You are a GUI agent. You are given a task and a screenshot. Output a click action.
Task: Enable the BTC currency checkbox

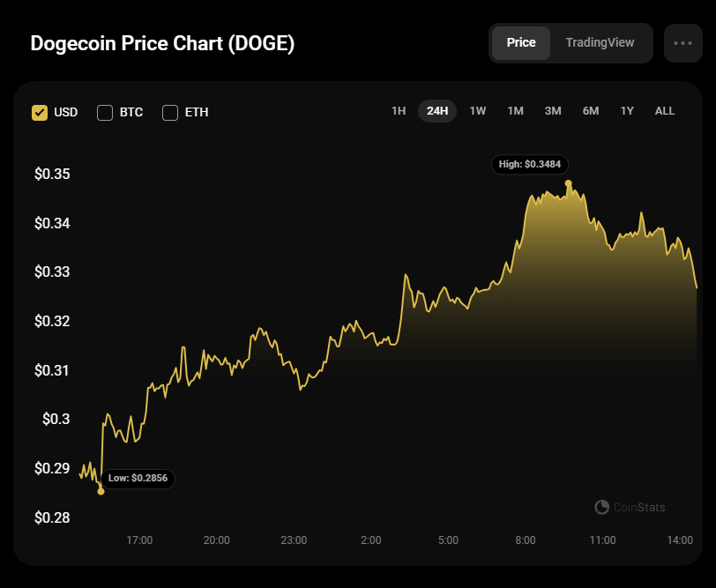105,112
